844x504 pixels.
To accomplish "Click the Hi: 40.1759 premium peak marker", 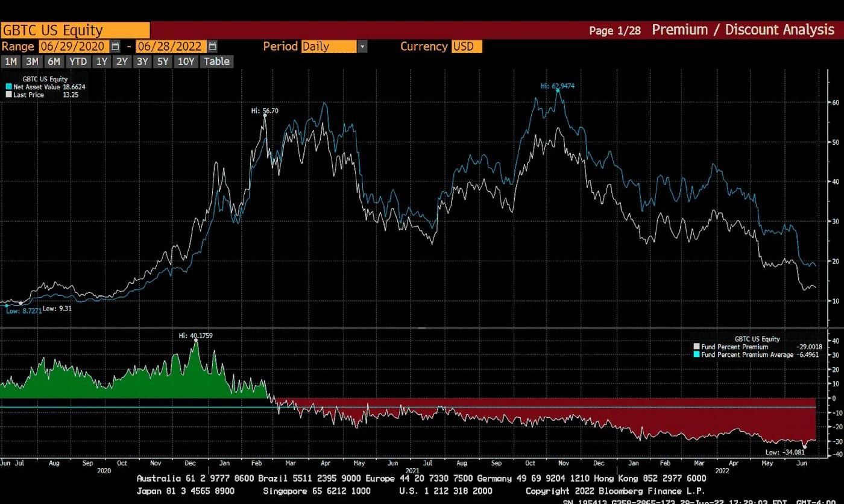I will [x=196, y=340].
